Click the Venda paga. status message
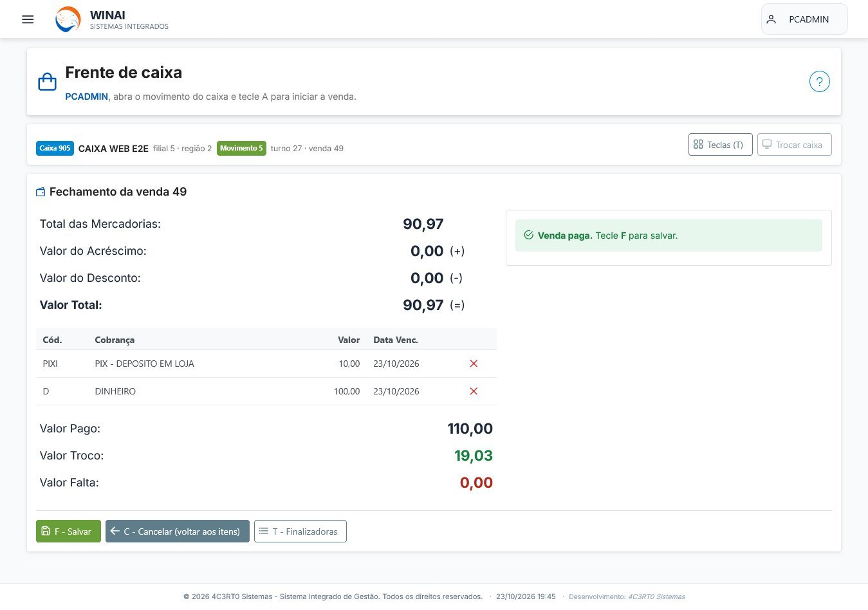 [669, 236]
